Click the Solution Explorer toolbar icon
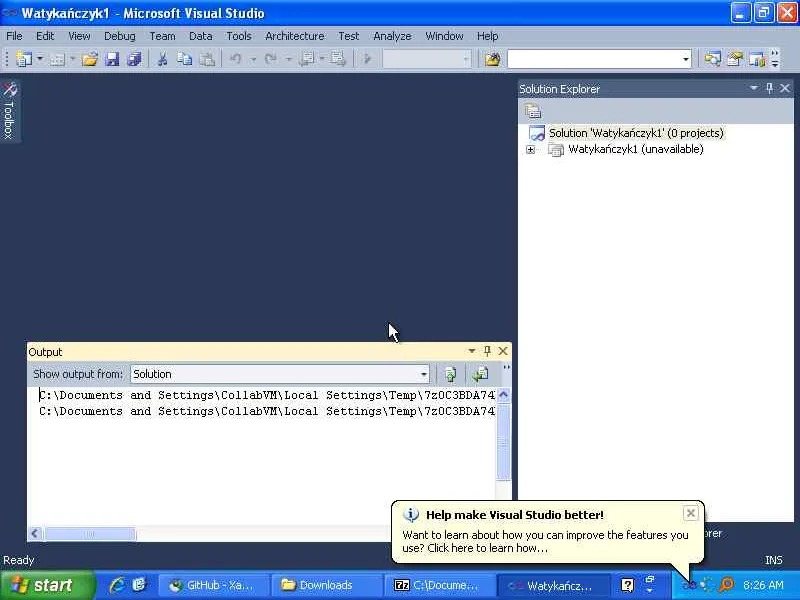 tap(712, 59)
